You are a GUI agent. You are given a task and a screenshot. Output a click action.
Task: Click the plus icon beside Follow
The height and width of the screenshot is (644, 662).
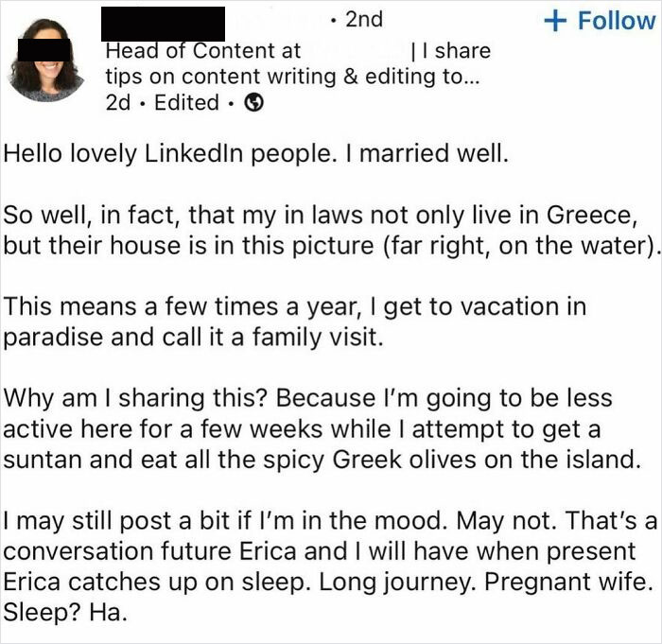point(555,21)
